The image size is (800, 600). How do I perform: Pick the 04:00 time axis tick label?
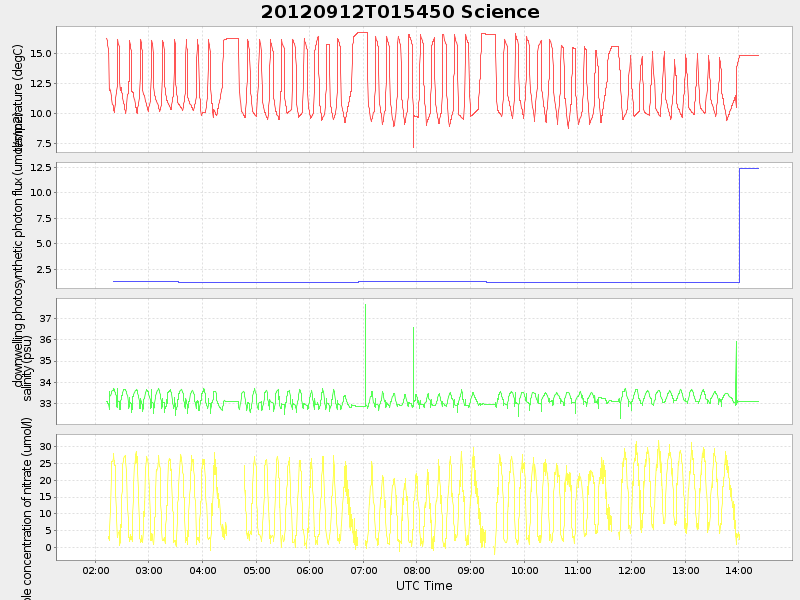point(203,570)
